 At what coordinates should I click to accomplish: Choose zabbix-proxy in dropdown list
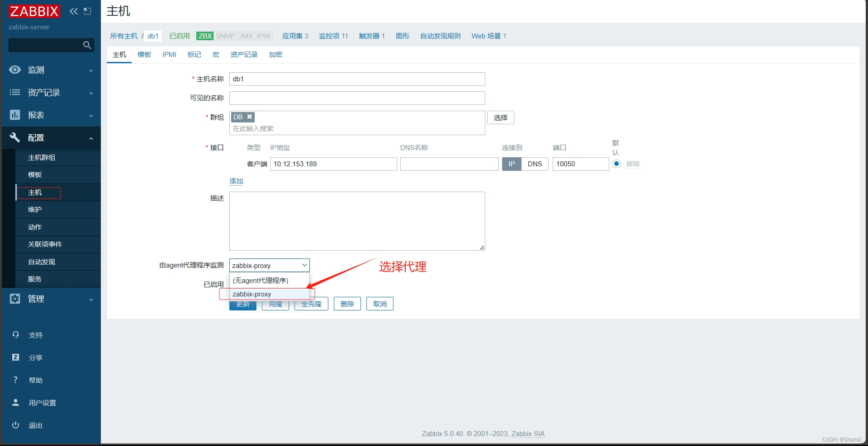(x=270, y=294)
